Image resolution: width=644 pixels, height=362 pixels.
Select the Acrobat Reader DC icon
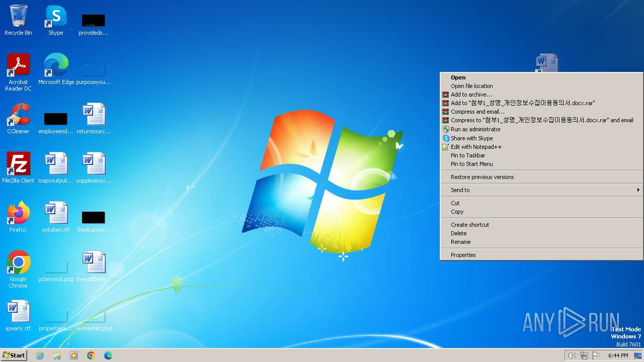[18, 72]
